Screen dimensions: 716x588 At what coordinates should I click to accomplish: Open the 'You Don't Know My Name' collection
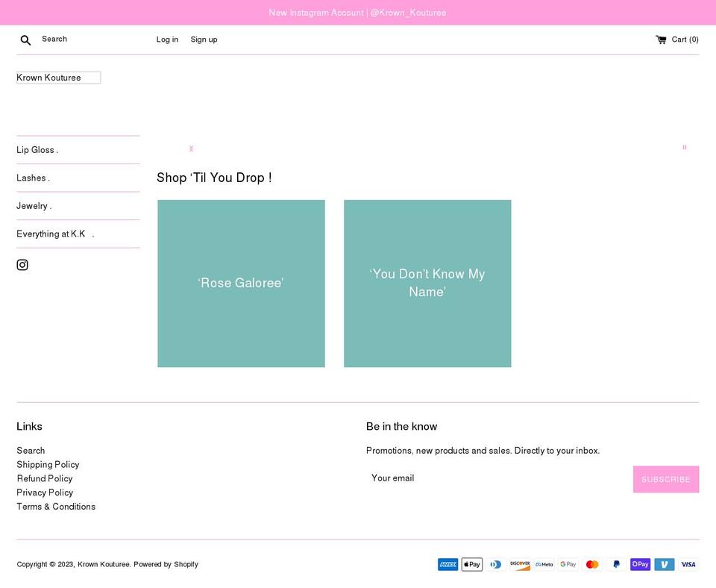[427, 283]
